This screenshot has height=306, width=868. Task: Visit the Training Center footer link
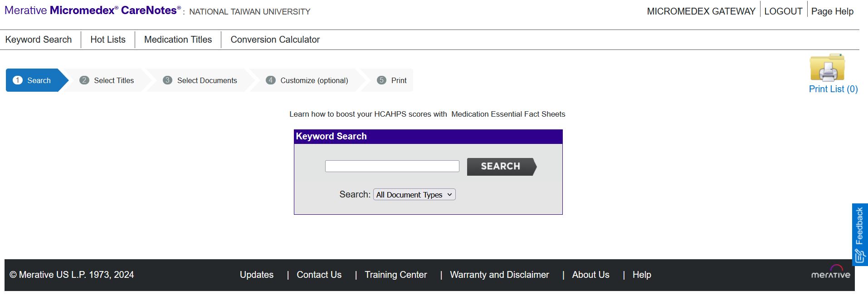tap(395, 275)
